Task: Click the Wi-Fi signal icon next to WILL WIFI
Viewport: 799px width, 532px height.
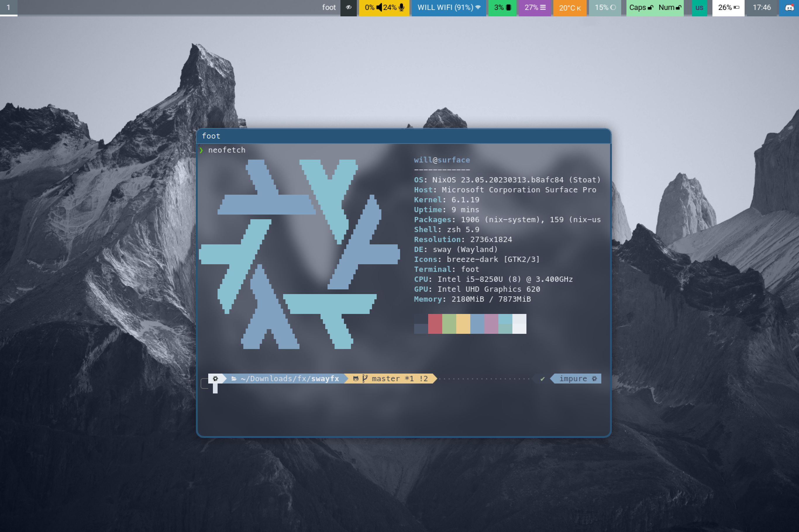Action: click(x=478, y=7)
